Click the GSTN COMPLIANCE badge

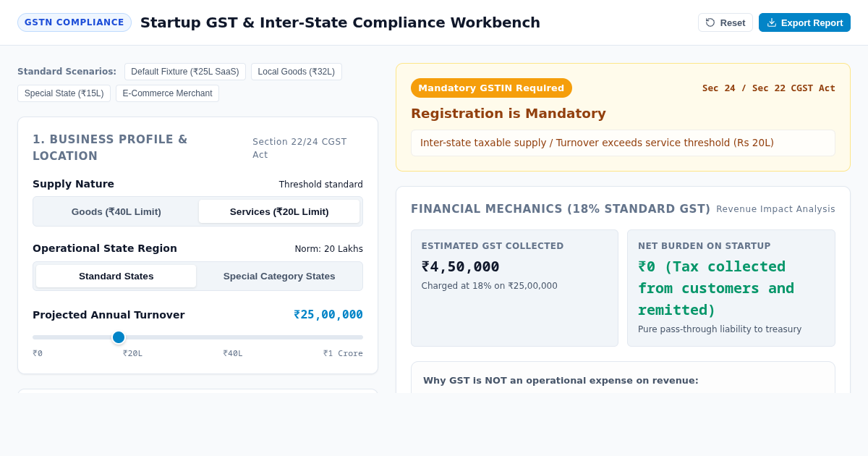tap(75, 22)
